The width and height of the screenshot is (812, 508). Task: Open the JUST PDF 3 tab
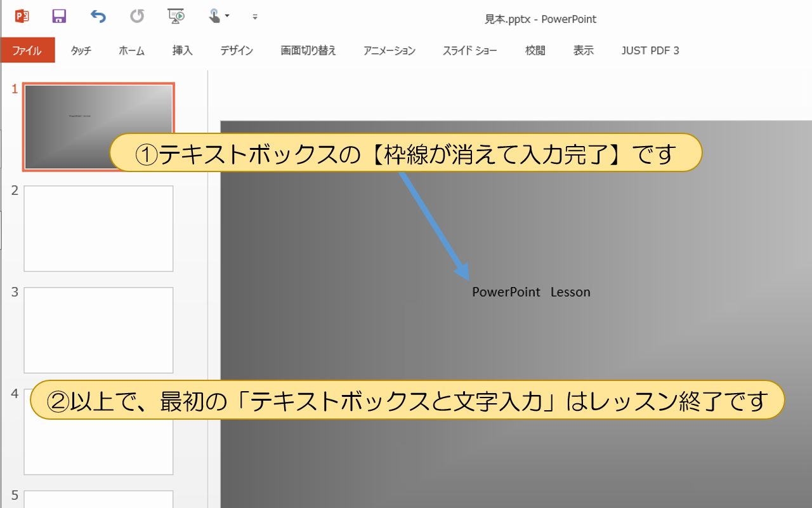click(x=650, y=51)
